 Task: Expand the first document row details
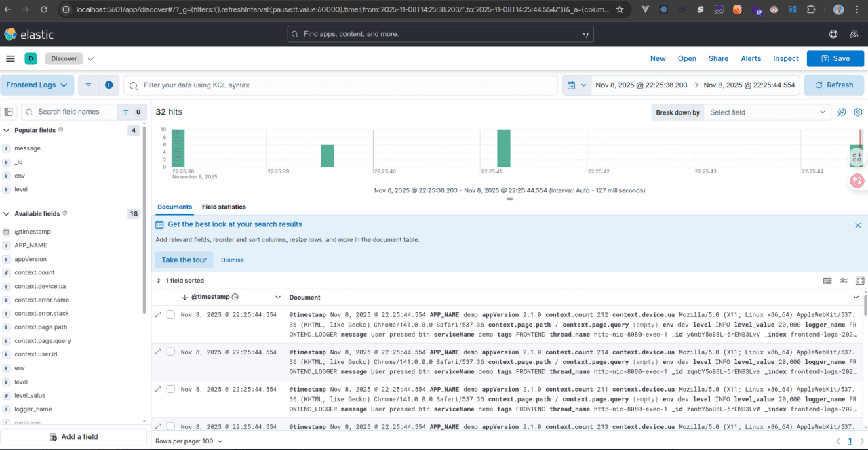[158, 314]
